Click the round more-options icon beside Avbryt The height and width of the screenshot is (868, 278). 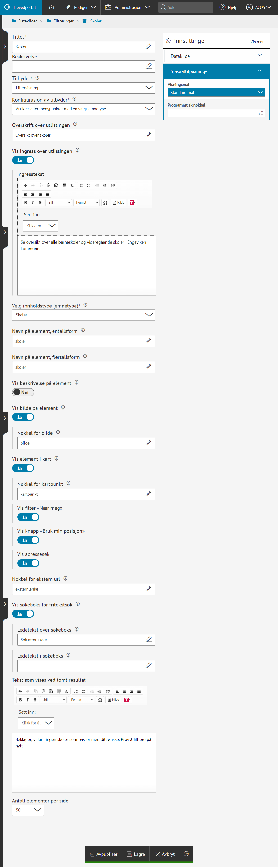point(186,854)
